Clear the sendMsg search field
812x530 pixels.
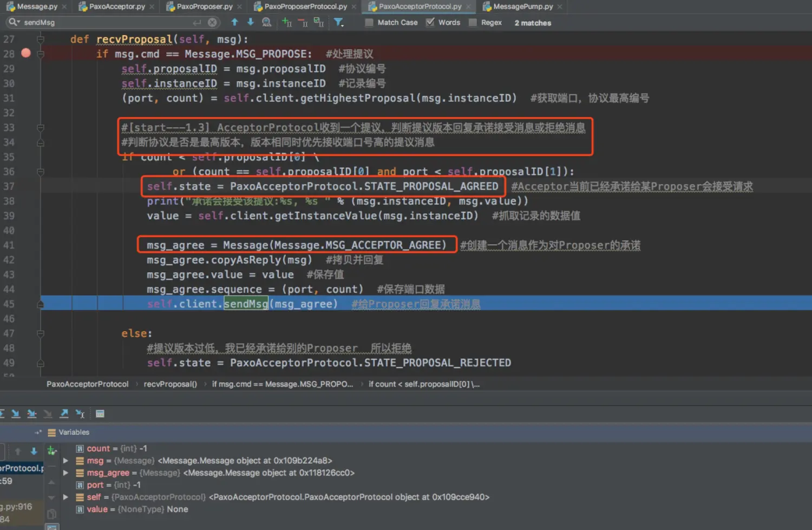[213, 22]
